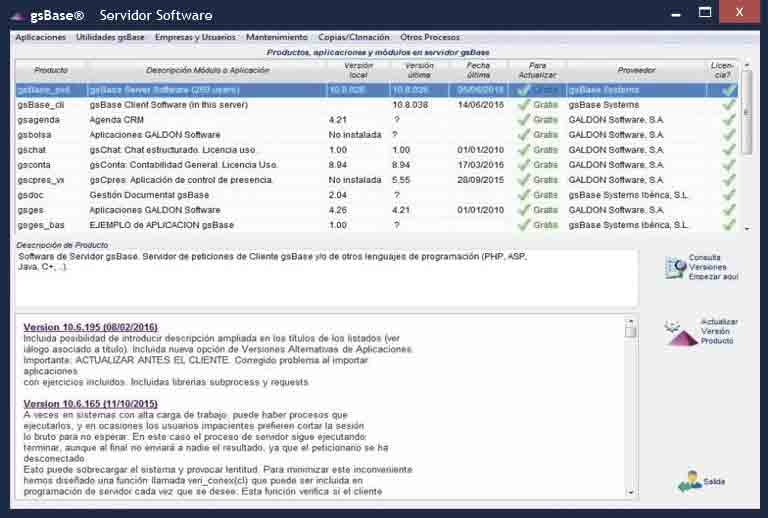Click the license checkmark in the gsagenda row
The width and height of the screenshot is (768, 518).
(x=728, y=120)
